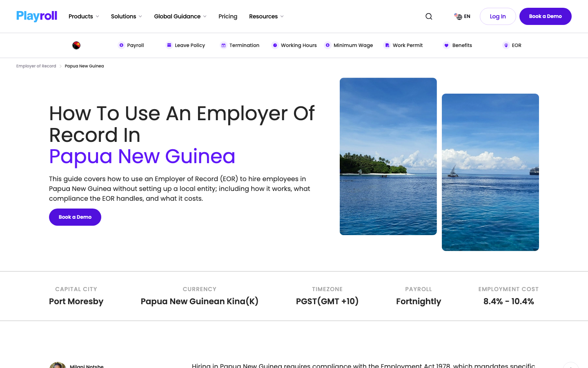The width and height of the screenshot is (588, 368).
Task: Jump to the EOR section
Action: [x=512, y=45]
